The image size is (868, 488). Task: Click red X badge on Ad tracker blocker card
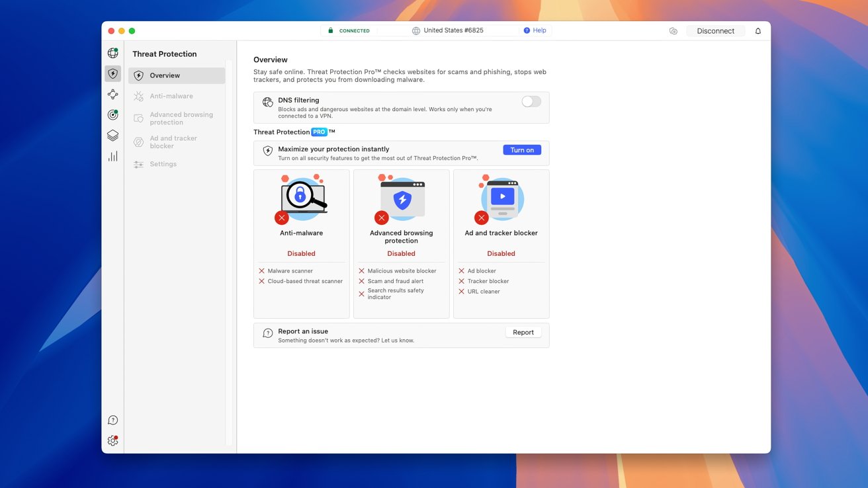tap(482, 218)
